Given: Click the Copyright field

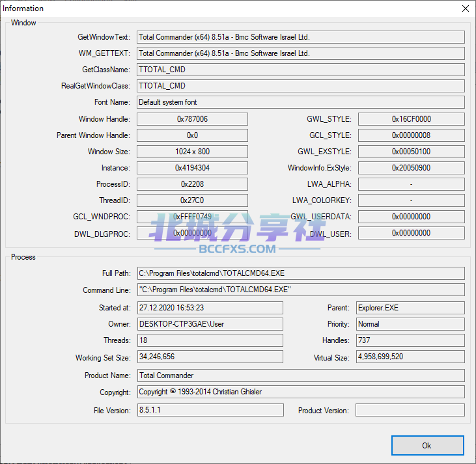Looking at the screenshot, I should pos(301,392).
